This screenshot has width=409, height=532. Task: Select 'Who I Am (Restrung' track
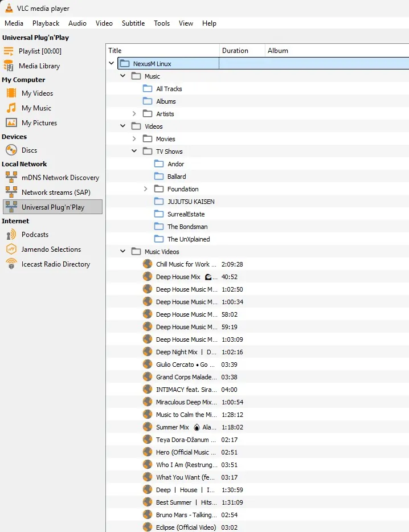[257, 465]
